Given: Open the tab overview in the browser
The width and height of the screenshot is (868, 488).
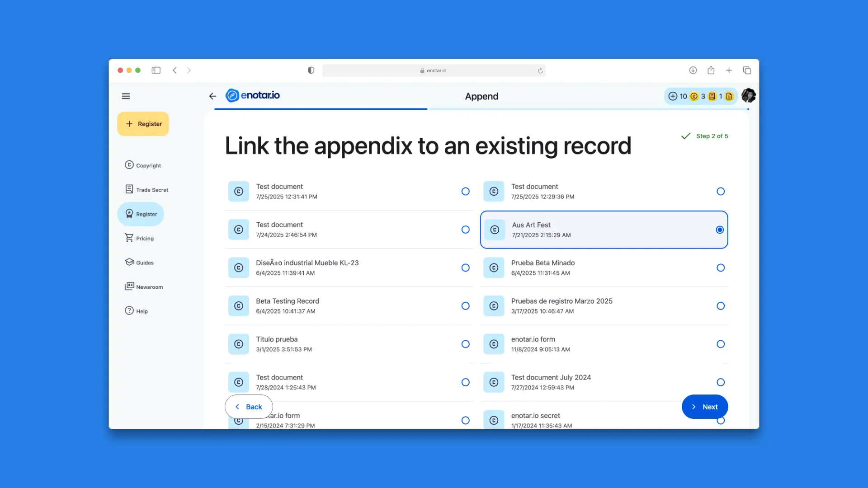Looking at the screenshot, I should coord(747,70).
